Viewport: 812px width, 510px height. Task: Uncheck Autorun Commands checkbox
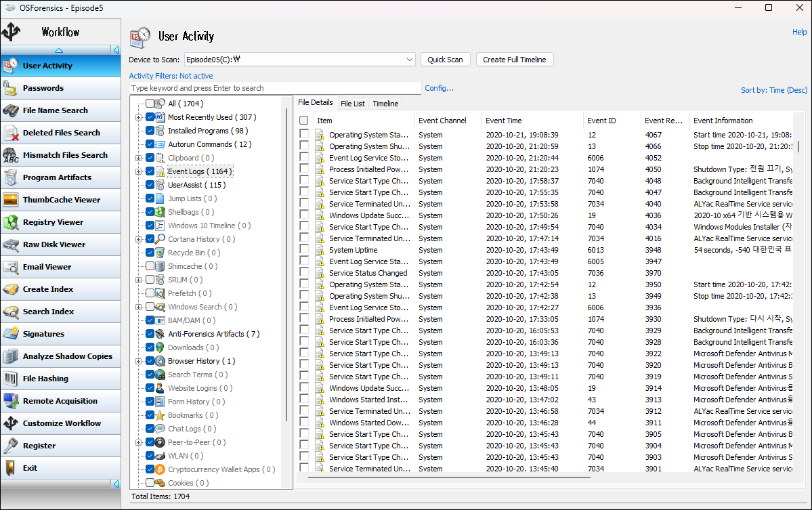(150, 144)
